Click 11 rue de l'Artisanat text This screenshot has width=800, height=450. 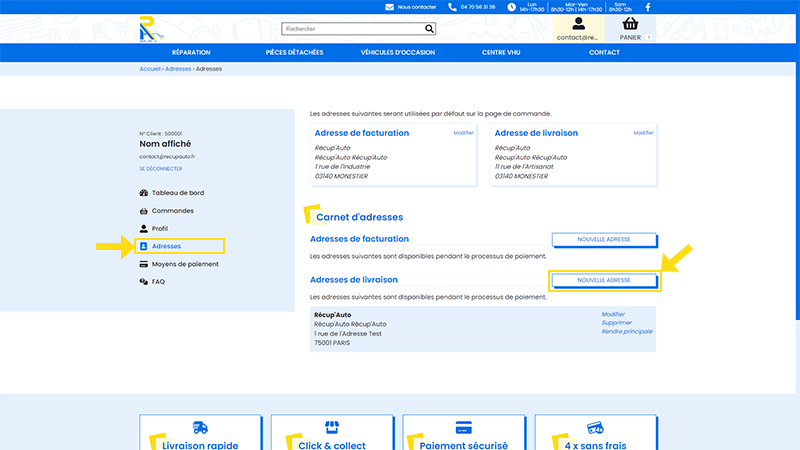click(x=524, y=167)
